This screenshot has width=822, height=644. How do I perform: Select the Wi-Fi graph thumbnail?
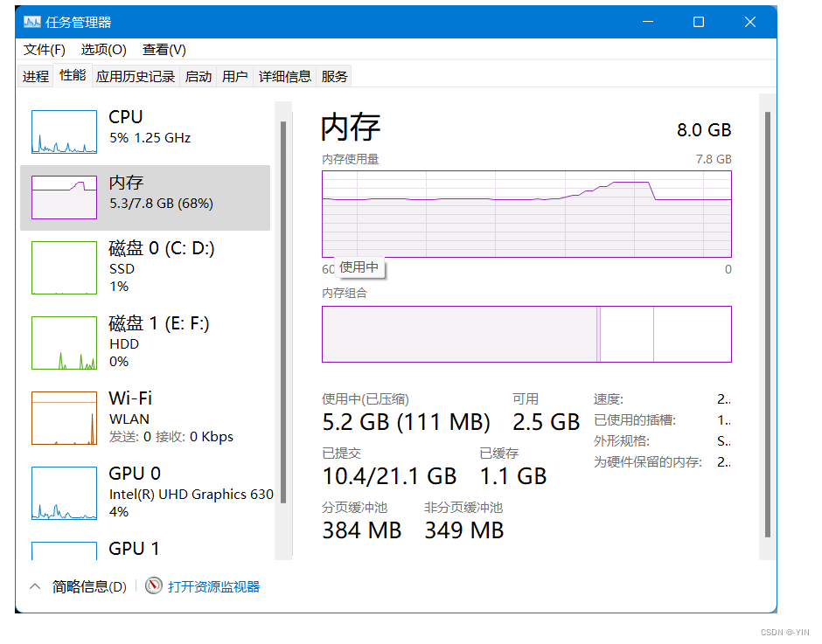tap(64, 419)
